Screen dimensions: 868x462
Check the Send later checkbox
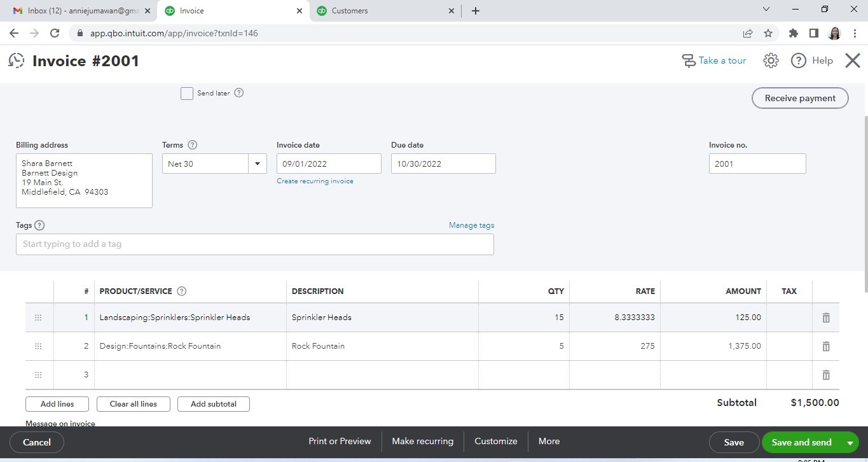(187, 94)
